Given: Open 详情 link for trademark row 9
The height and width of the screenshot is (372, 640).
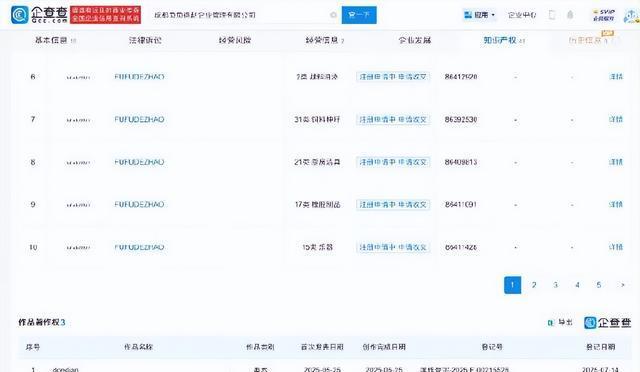Looking at the screenshot, I should pyautogui.click(x=616, y=205).
